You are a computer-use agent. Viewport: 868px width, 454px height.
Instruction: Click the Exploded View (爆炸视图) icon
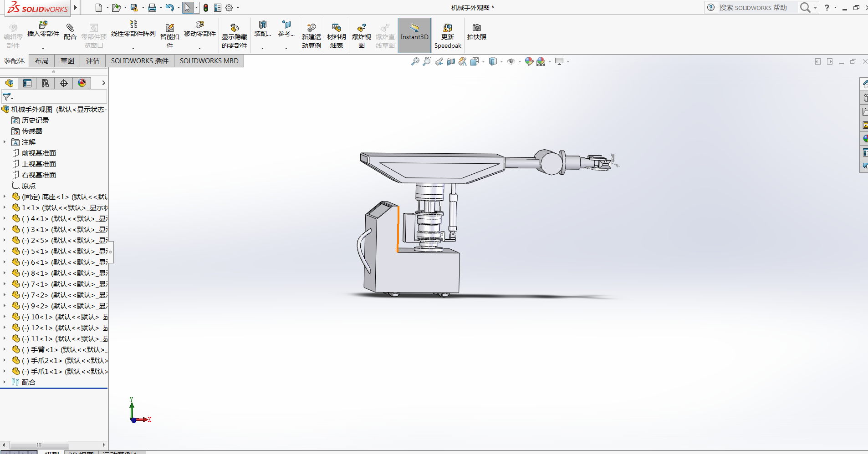coord(362,28)
